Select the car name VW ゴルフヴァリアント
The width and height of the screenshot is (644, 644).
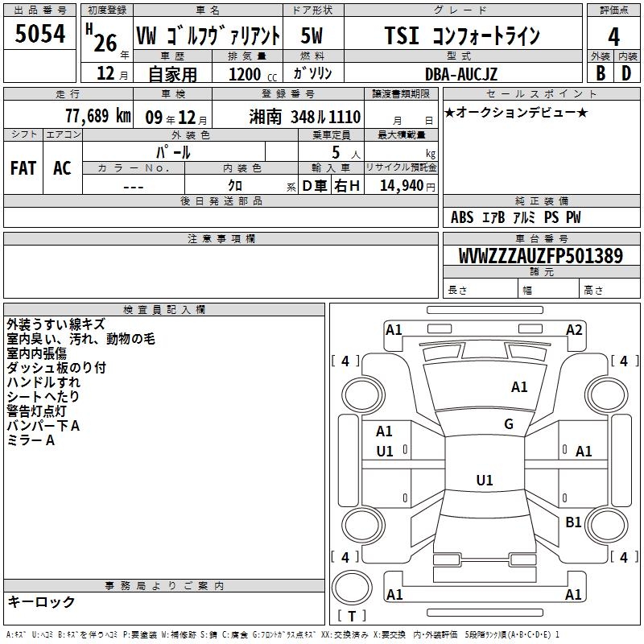(x=208, y=35)
